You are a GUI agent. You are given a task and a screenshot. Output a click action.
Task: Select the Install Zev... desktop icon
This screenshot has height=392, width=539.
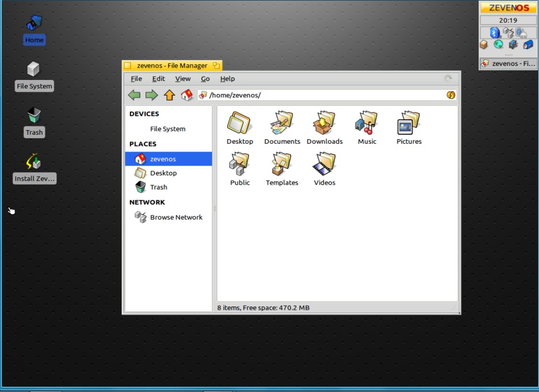[x=34, y=169]
